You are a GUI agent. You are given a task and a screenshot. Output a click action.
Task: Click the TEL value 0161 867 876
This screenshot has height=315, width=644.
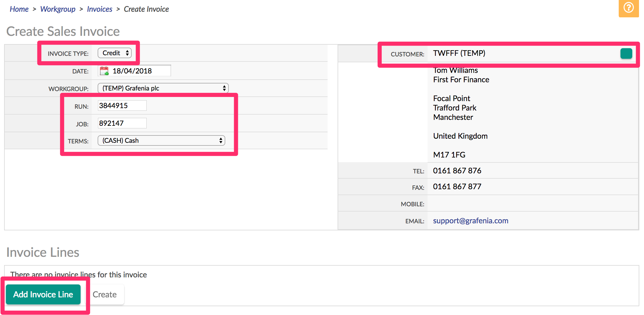click(x=457, y=170)
